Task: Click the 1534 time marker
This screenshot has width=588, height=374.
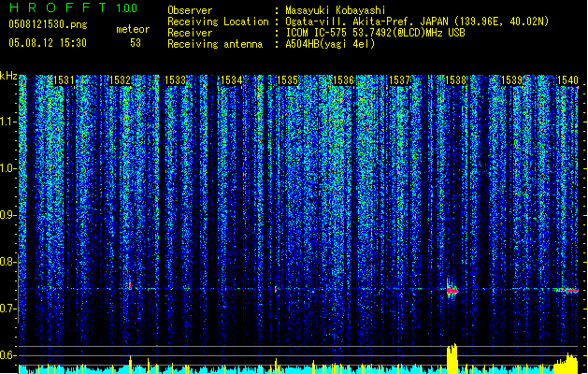Action: (x=232, y=80)
